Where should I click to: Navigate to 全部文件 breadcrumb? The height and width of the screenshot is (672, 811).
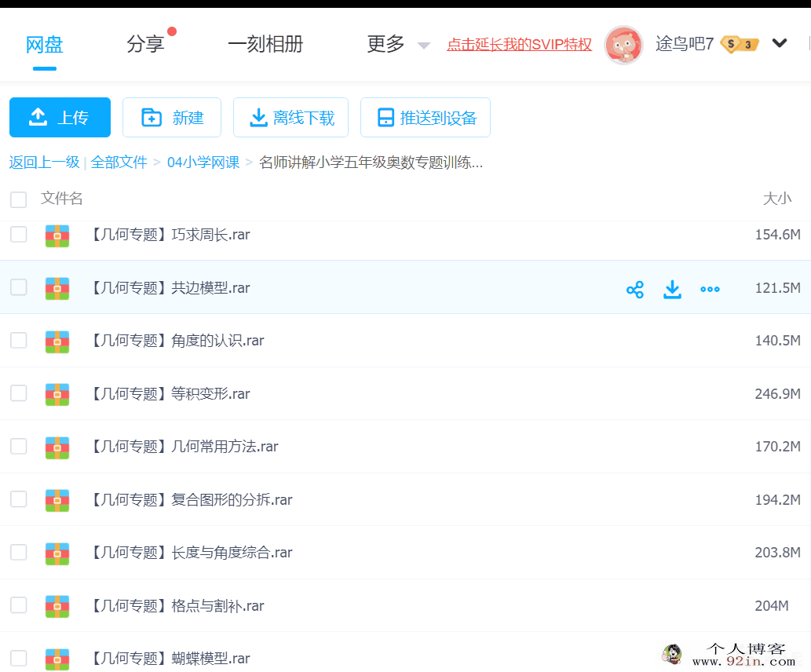point(119,163)
